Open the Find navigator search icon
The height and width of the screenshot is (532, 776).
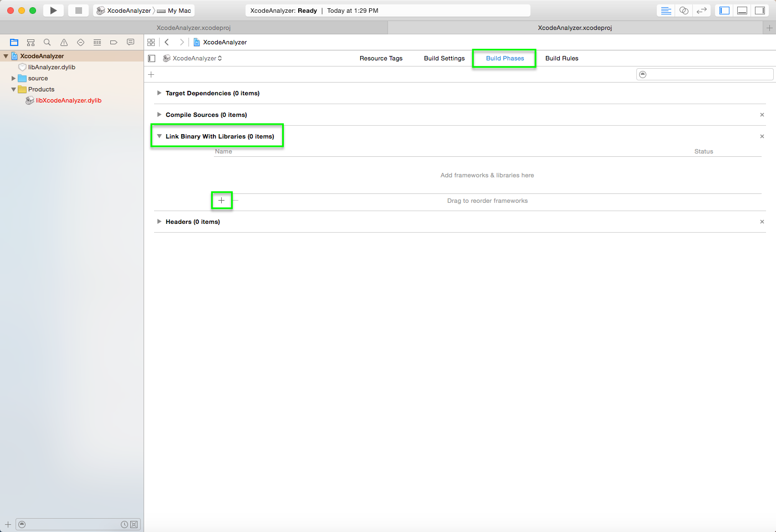pyautogui.click(x=47, y=42)
